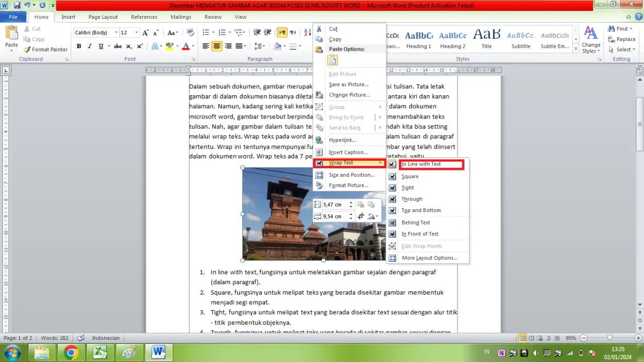Click the Multilevel List icon
Image resolution: width=644 pixels, height=362 pixels.
[x=239, y=32]
